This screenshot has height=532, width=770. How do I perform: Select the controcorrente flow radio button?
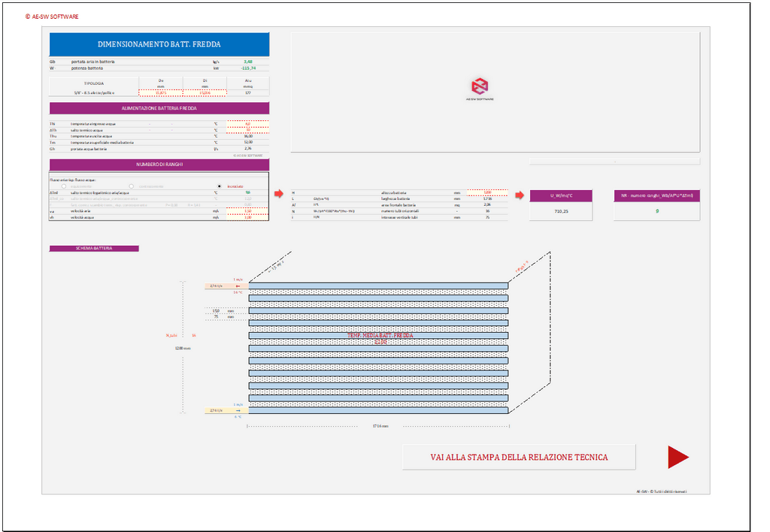click(132, 186)
